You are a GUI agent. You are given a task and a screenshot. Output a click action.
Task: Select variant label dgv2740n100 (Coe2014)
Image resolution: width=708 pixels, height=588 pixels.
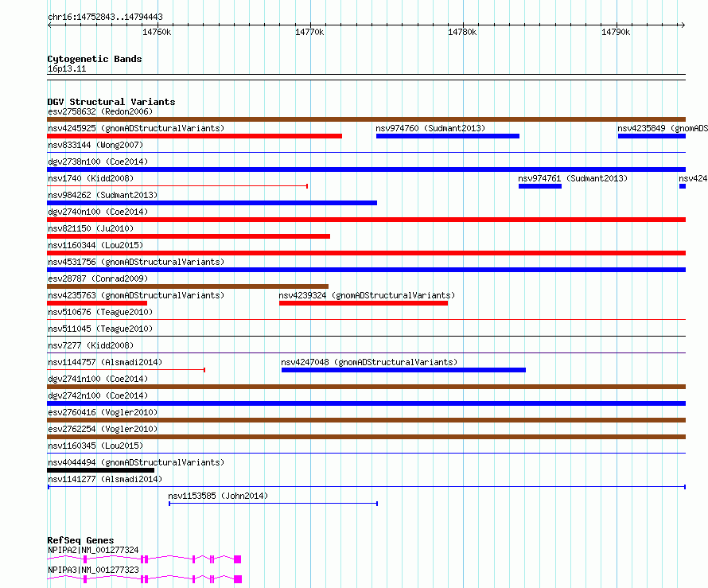[x=98, y=212]
